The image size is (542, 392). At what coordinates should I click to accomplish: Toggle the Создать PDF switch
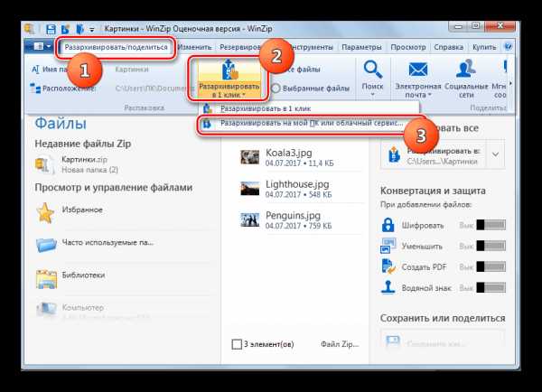(491, 266)
